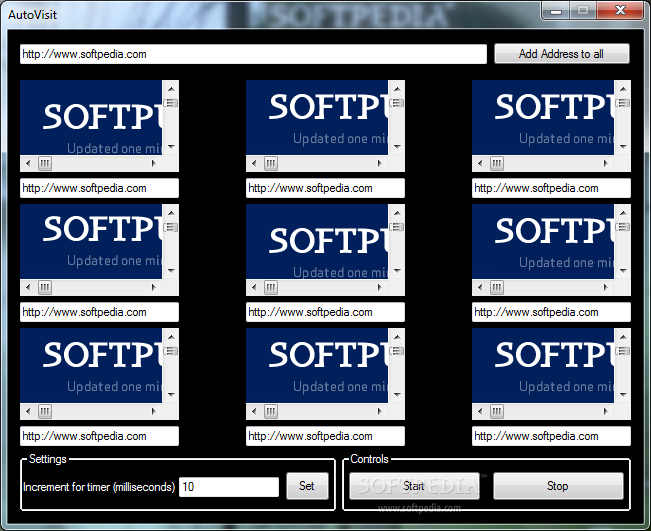The width and height of the screenshot is (651, 531).
Task: Click scroll-down arrow of bottom-center preview
Action: tap(397, 394)
